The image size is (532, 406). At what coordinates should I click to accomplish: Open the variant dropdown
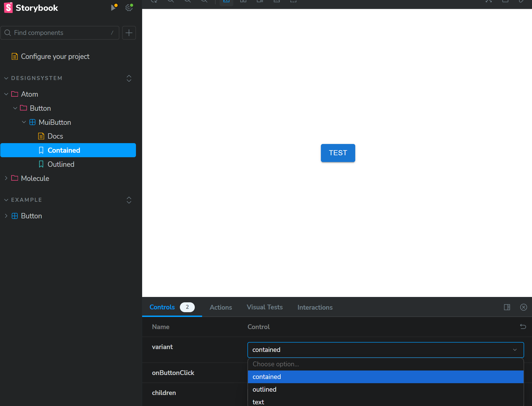pyautogui.click(x=386, y=350)
